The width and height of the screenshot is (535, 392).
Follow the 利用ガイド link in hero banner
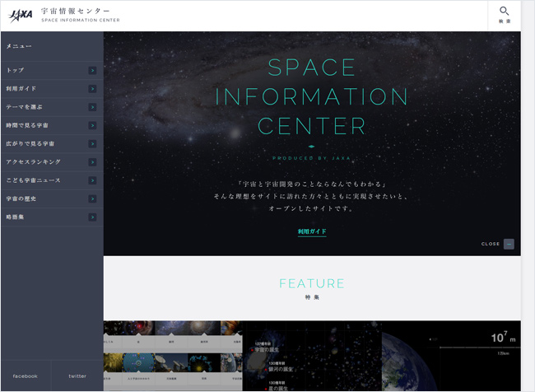[312, 231]
